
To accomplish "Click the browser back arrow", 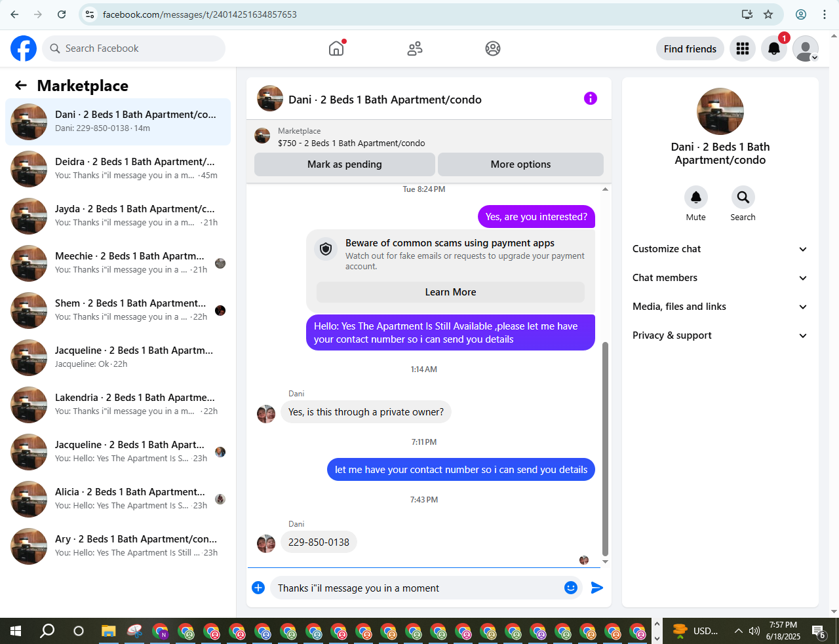I will pos(14,14).
